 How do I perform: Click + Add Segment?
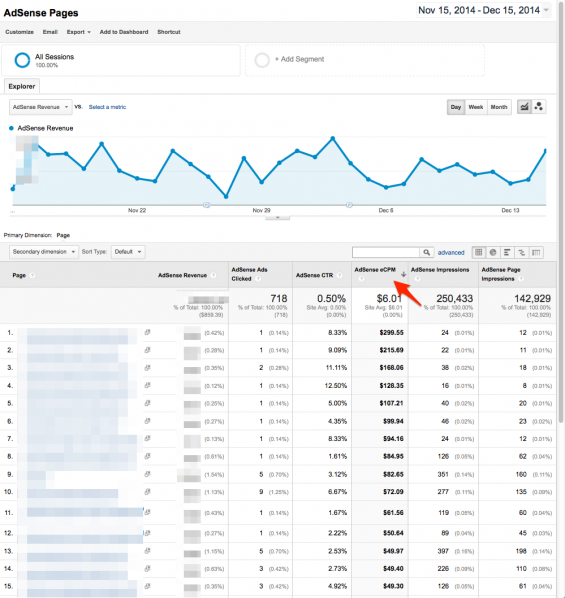point(299,59)
